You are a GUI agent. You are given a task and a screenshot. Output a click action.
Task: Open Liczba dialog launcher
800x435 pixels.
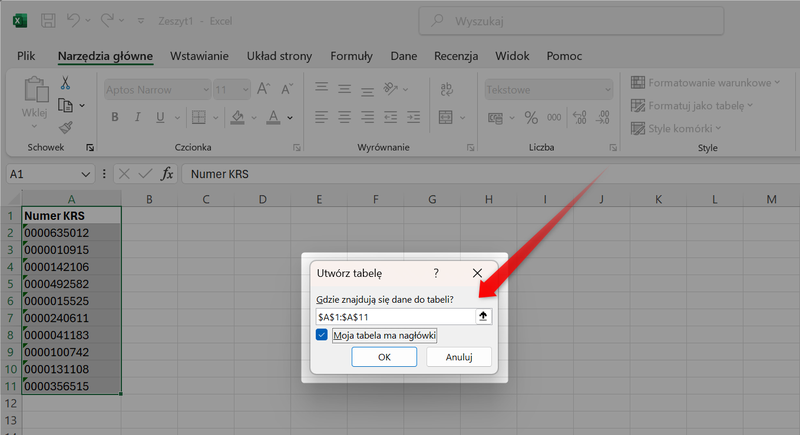613,147
